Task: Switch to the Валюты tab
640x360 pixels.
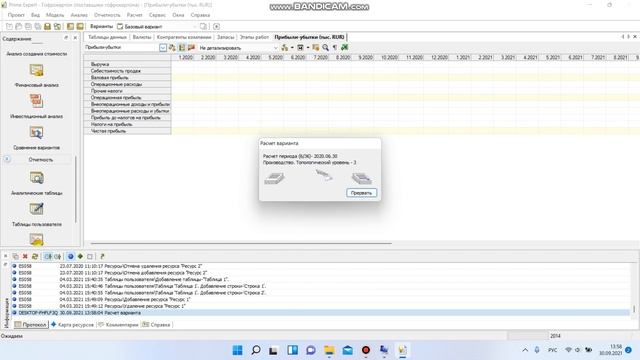Action: 142,37
